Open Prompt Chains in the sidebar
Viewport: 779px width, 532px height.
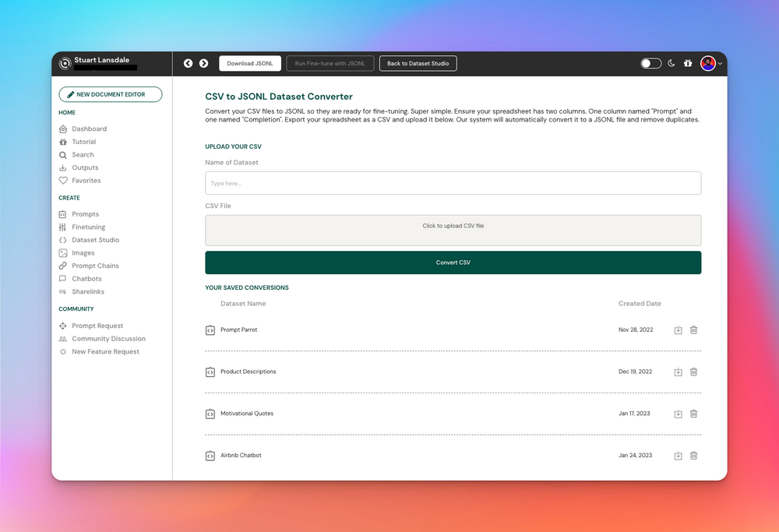pyautogui.click(x=89, y=266)
